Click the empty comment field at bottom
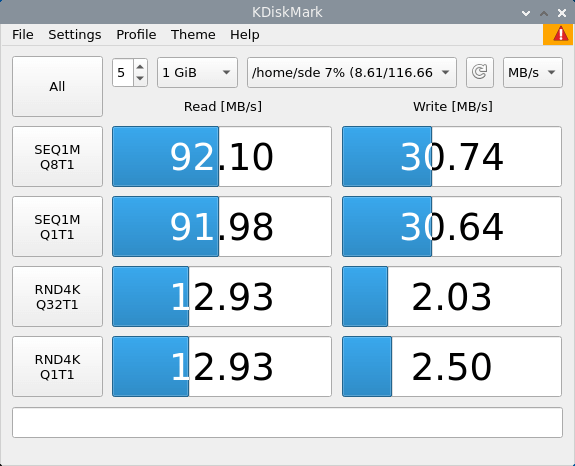 [287, 422]
